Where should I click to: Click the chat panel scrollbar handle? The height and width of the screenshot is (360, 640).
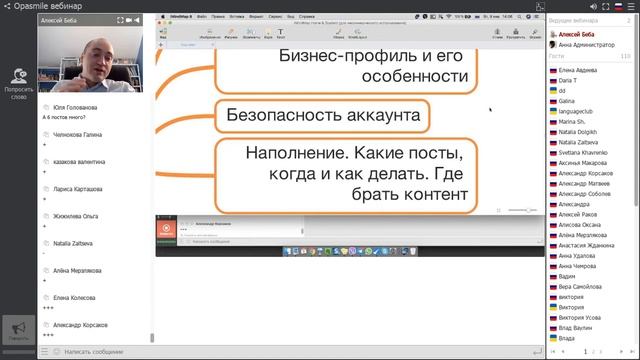pyautogui.click(x=152, y=338)
